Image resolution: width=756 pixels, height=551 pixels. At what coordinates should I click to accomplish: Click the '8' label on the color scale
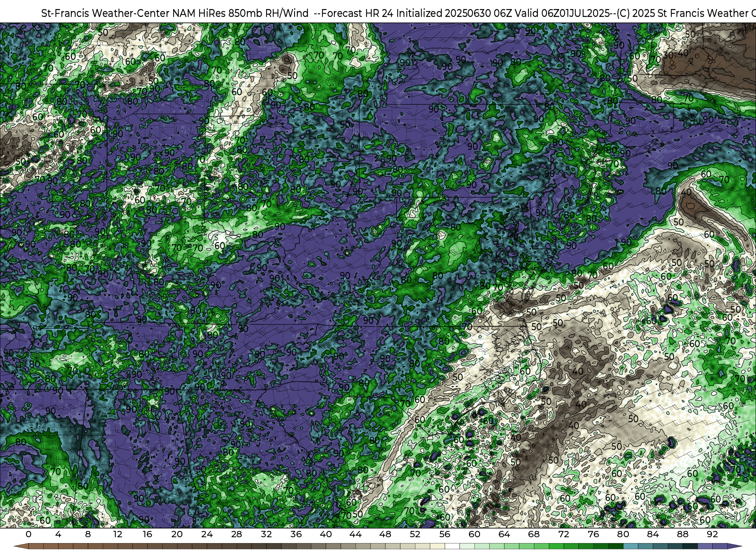88,534
